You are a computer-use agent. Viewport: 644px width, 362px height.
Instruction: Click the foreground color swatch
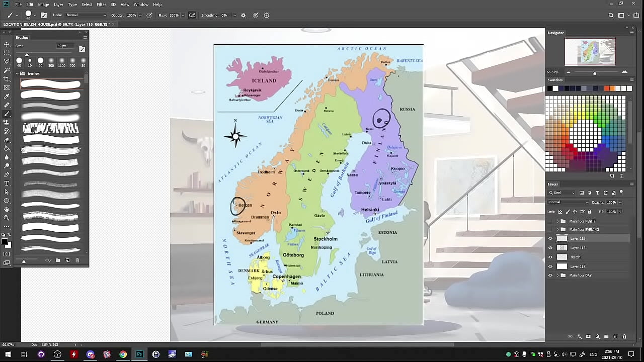coord(5,243)
